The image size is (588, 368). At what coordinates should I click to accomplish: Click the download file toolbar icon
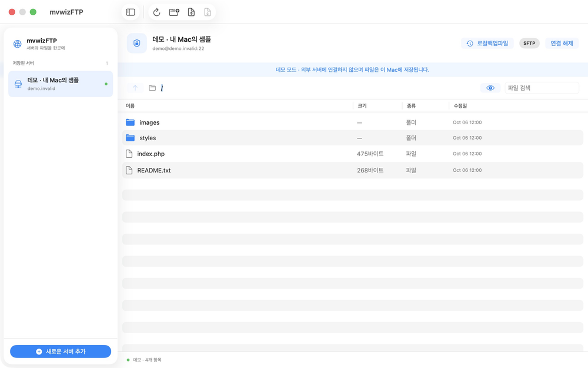pos(208,12)
